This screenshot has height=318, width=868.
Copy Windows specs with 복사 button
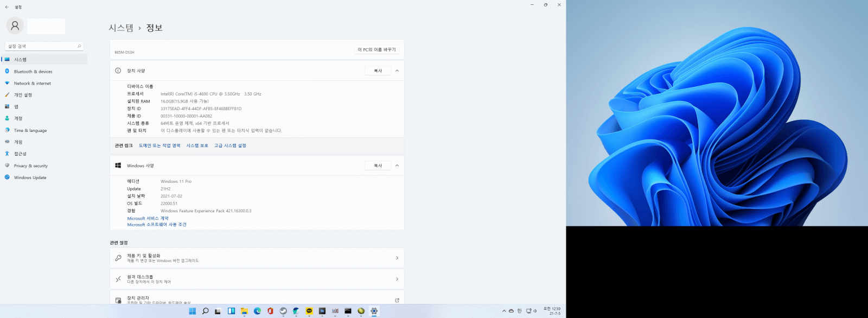pyautogui.click(x=378, y=166)
